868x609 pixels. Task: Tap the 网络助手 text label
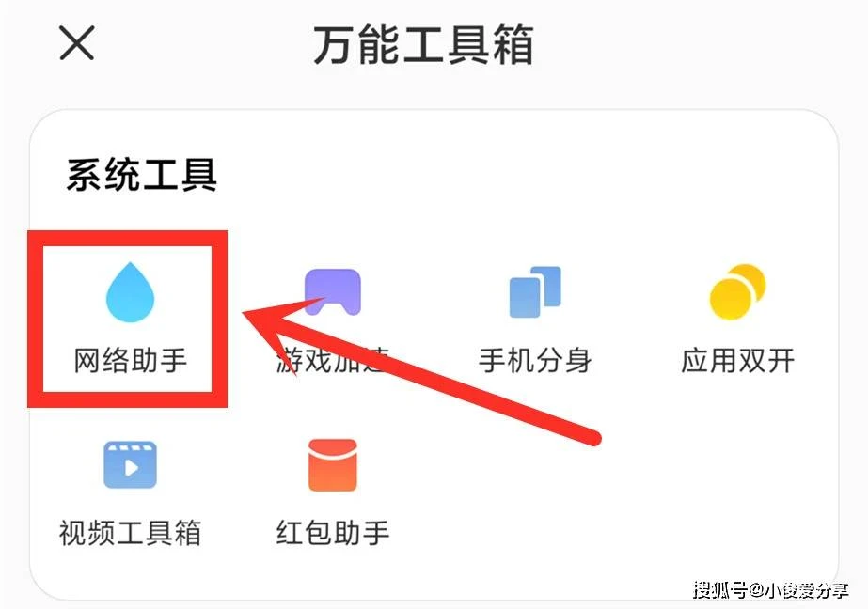130,361
